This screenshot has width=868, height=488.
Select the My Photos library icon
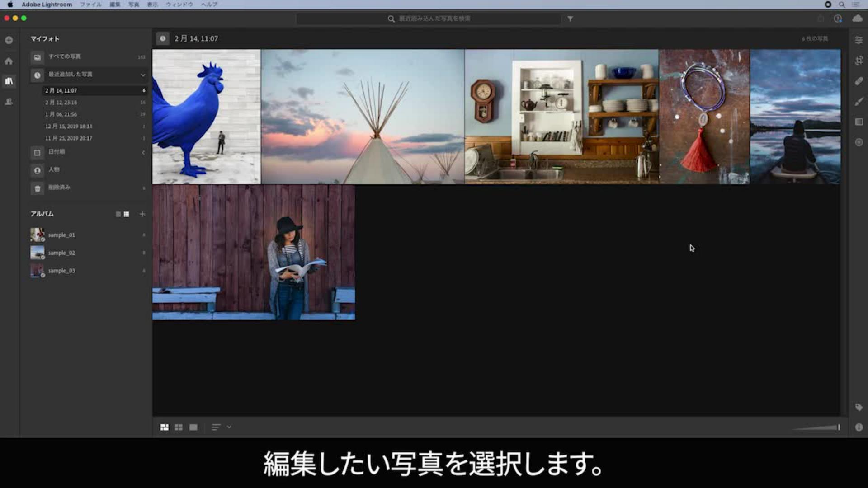tap(9, 81)
